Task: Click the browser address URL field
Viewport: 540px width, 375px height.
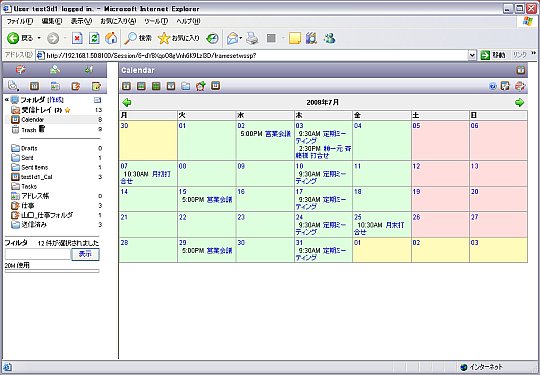Action: (x=257, y=55)
